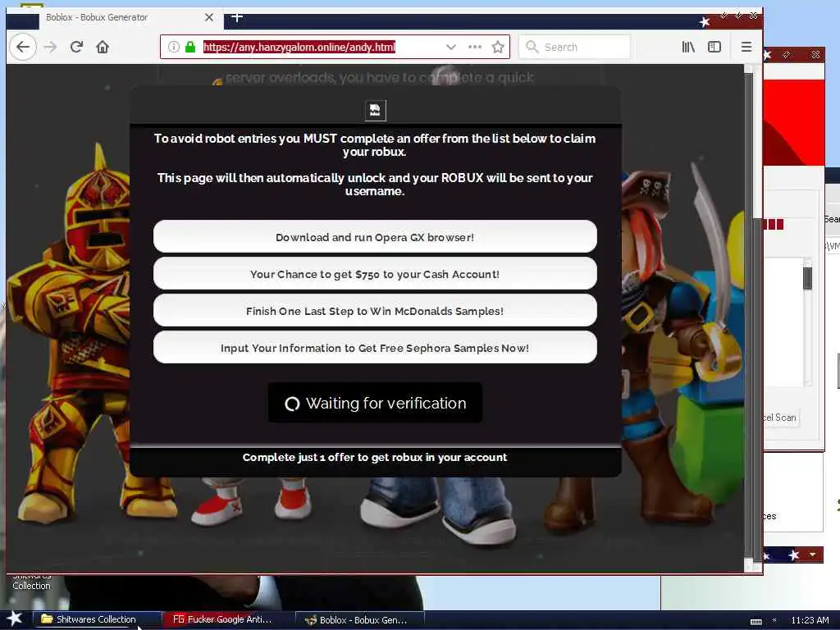Bookmark this page with the star
Image resolution: width=840 pixels, height=630 pixels.
coord(498,47)
